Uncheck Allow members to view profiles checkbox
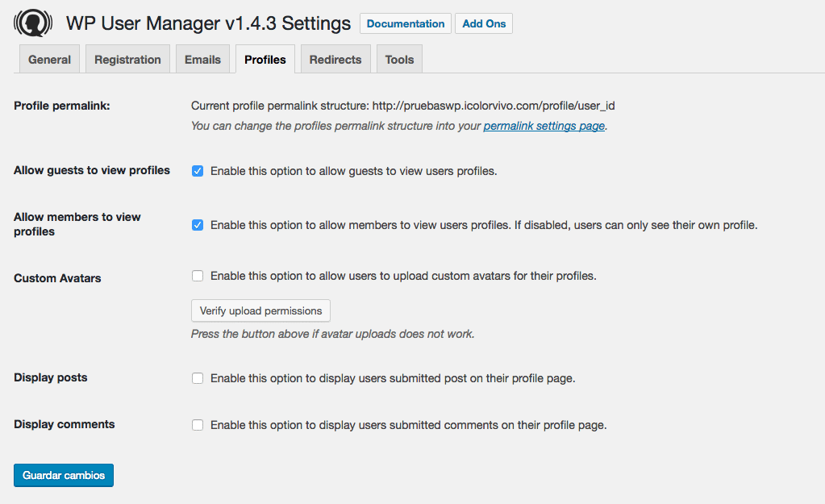Screen dimensions: 825x504 click(198, 225)
